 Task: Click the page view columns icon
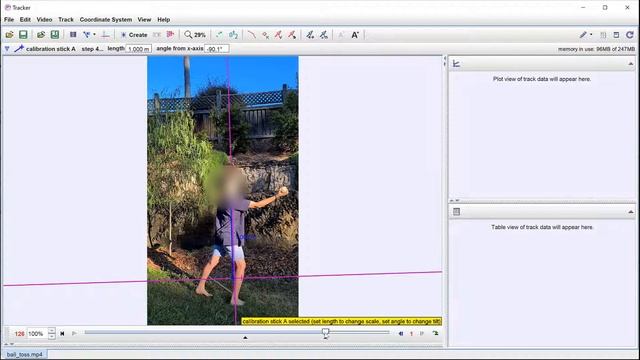pos(603,35)
